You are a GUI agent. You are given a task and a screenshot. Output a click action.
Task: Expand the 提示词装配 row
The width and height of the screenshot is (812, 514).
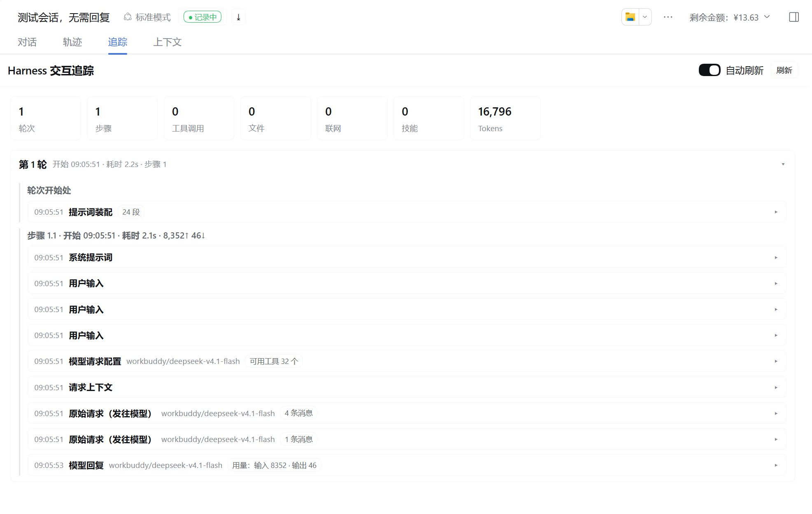[407, 212]
